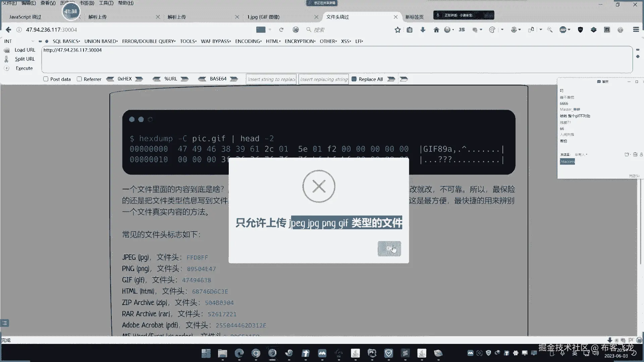Image resolution: width=644 pixels, height=362 pixels.
Task: Expand the ENCODING dropdown menu
Action: point(248,41)
